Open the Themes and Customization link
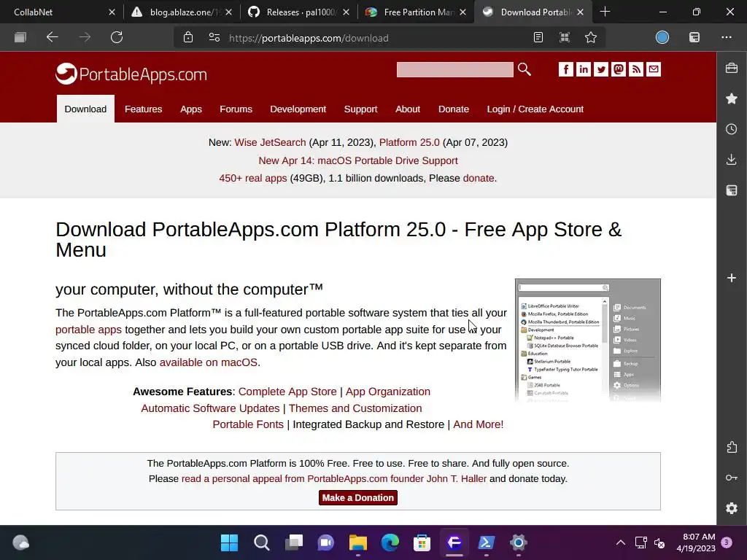 click(x=355, y=408)
